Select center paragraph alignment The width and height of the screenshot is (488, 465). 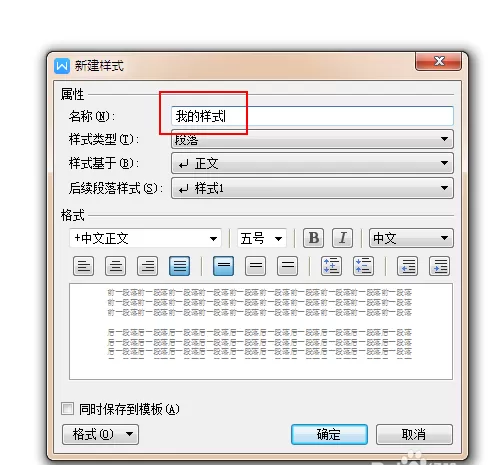point(115,266)
